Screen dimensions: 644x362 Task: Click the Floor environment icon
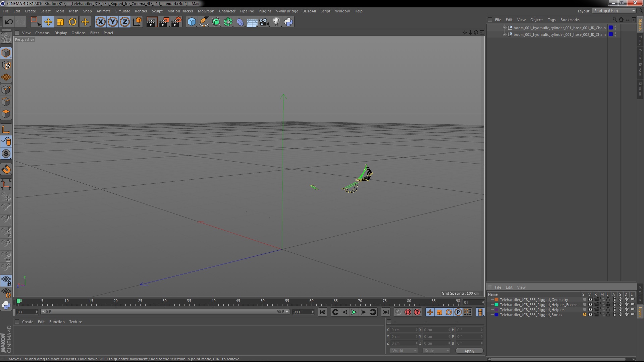252,22
